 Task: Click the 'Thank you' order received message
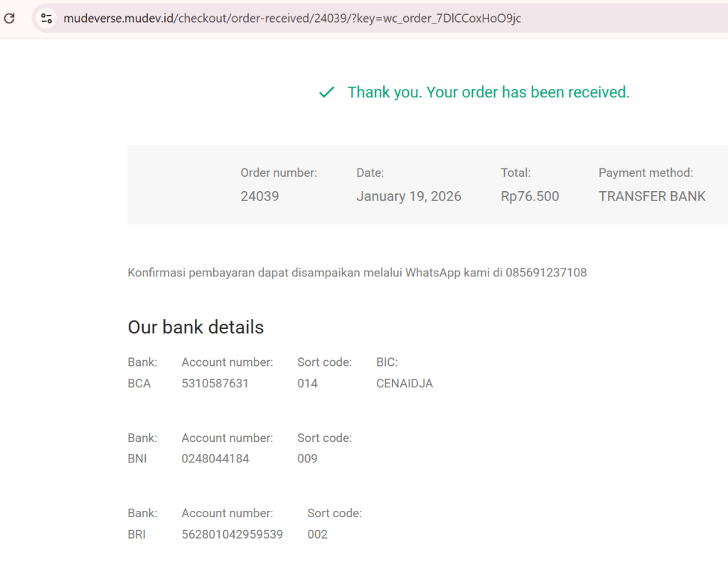coord(488,92)
